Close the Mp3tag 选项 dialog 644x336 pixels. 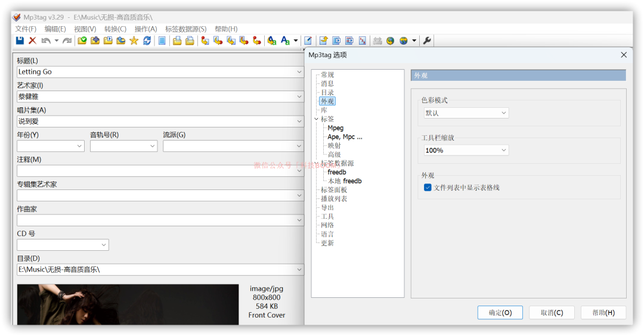[624, 55]
